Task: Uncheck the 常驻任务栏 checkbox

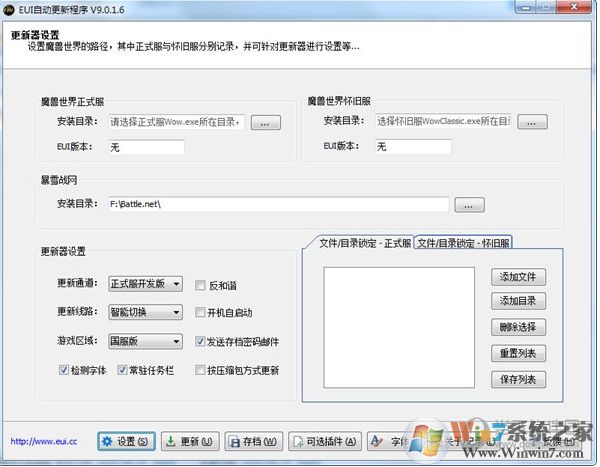Action: point(122,370)
